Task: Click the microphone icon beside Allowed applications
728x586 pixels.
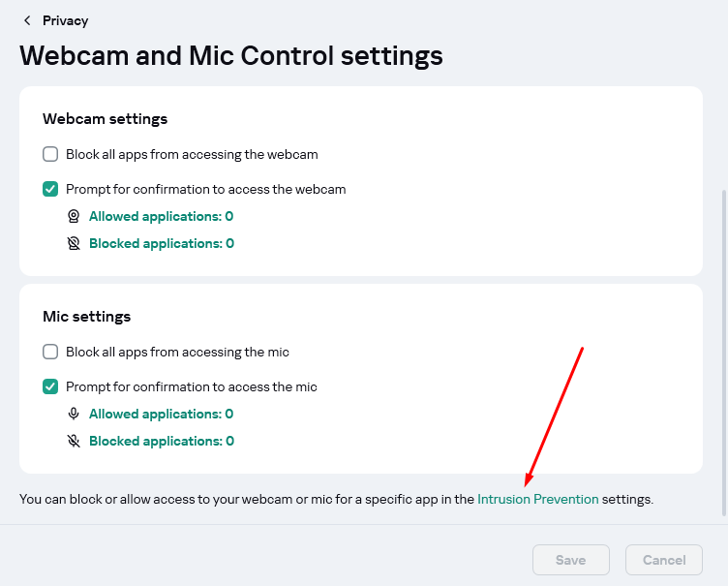Action: (74, 414)
